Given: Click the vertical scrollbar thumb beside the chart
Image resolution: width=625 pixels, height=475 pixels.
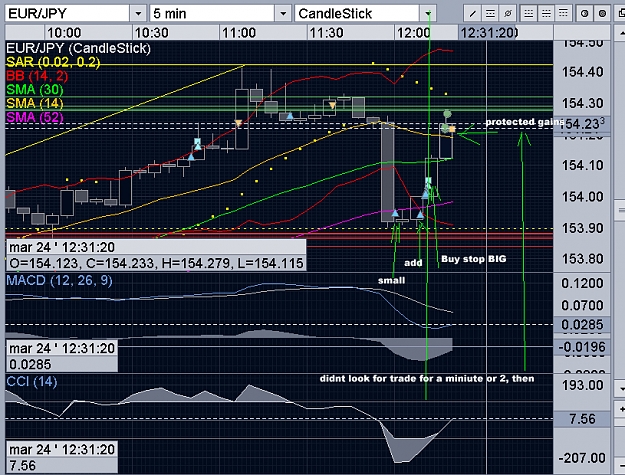Looking at the screenshot, I should tap(620, 210).
